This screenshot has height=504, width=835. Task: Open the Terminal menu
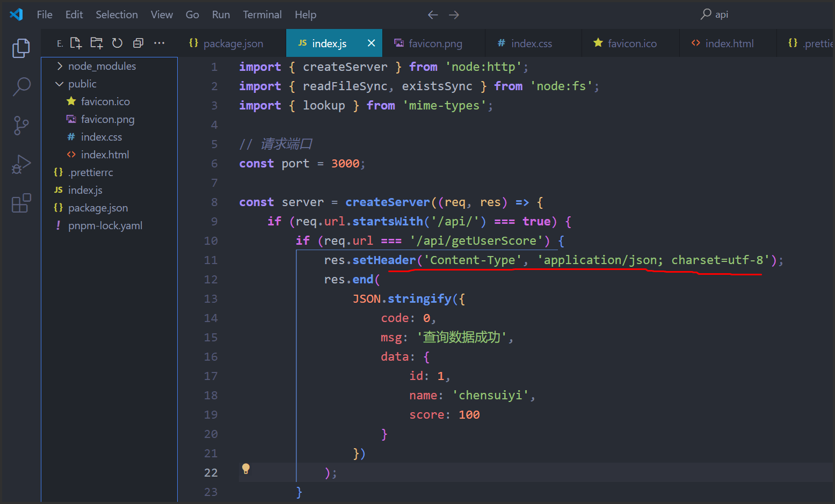click(262, 14)
